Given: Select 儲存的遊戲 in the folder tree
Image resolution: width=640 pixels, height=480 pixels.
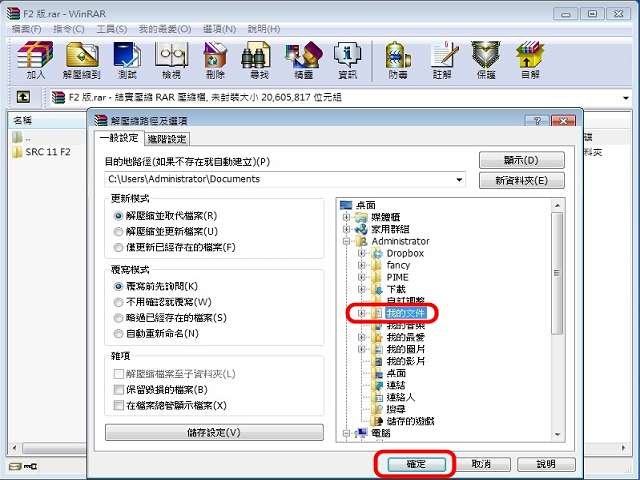Looking at the screenshot, I should tap(410, 421).
